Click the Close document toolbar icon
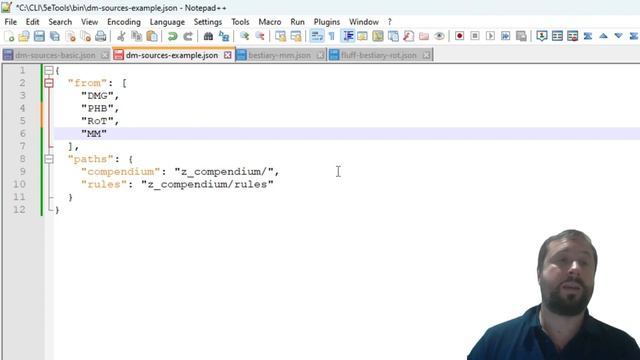This screenshot has height=360, width=640. point(70,36)
